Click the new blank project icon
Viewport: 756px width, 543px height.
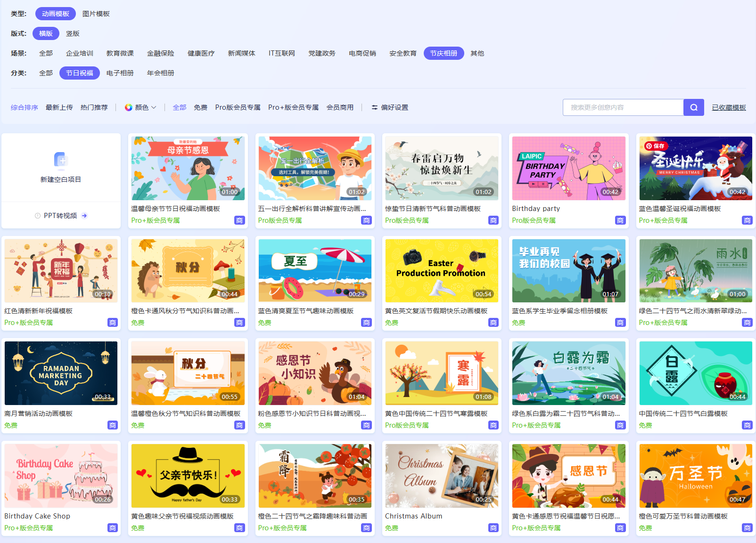tap(61, 161)
